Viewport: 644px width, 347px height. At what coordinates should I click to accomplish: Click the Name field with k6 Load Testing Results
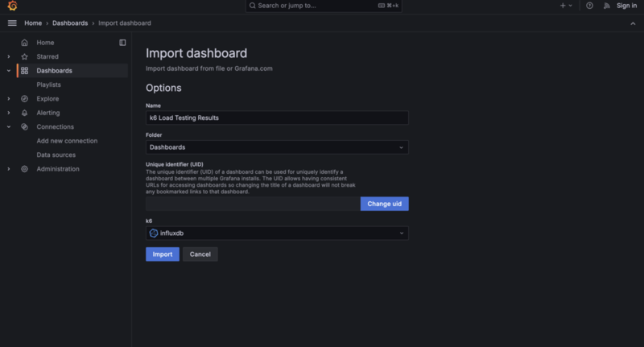click(277, 118)
